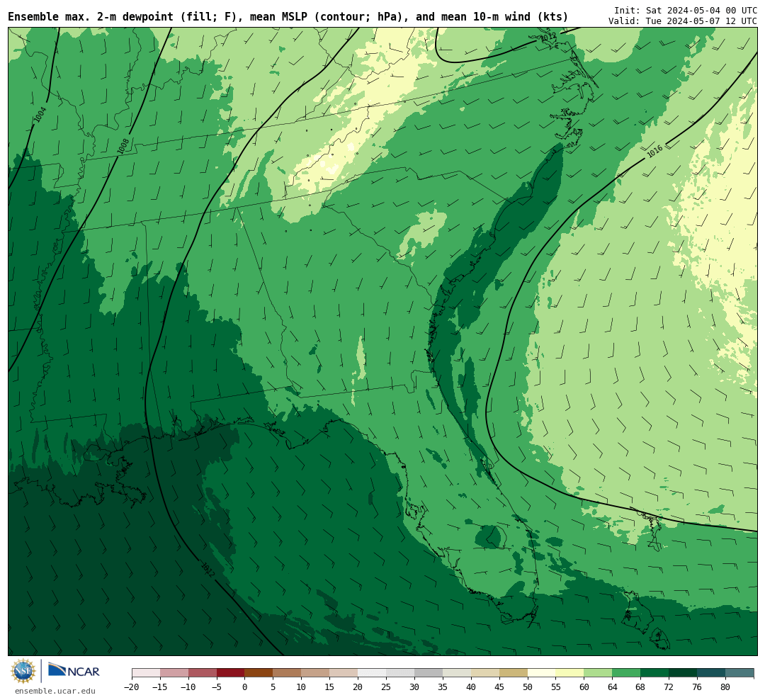Pick the 15 to 20 pale tan swatch
Screen dimensions: 765x700
point(344,673)
